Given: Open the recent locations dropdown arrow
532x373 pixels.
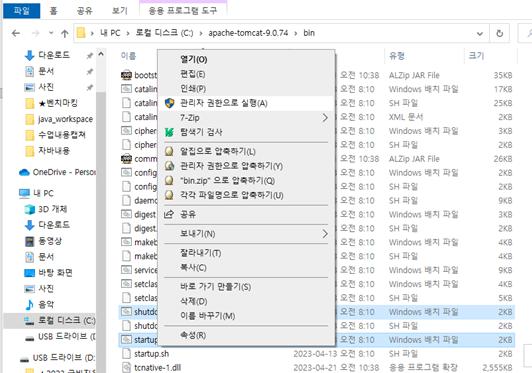Looking at the screenshot, I should pyautogui.click(x=51, y=33).
